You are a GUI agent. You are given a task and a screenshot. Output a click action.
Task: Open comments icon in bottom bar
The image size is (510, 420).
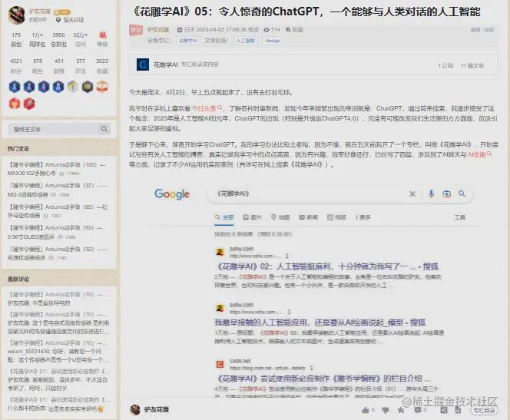[x=418, y=410]
